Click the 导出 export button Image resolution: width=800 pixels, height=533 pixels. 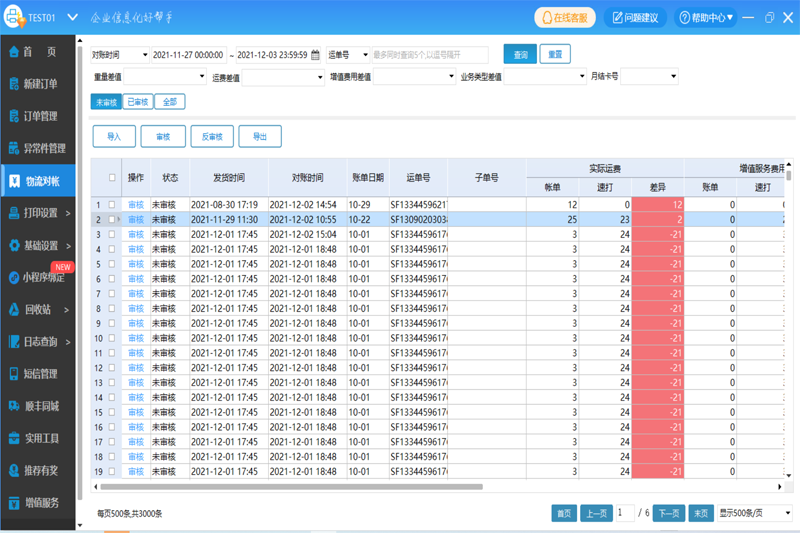[260, 137]
